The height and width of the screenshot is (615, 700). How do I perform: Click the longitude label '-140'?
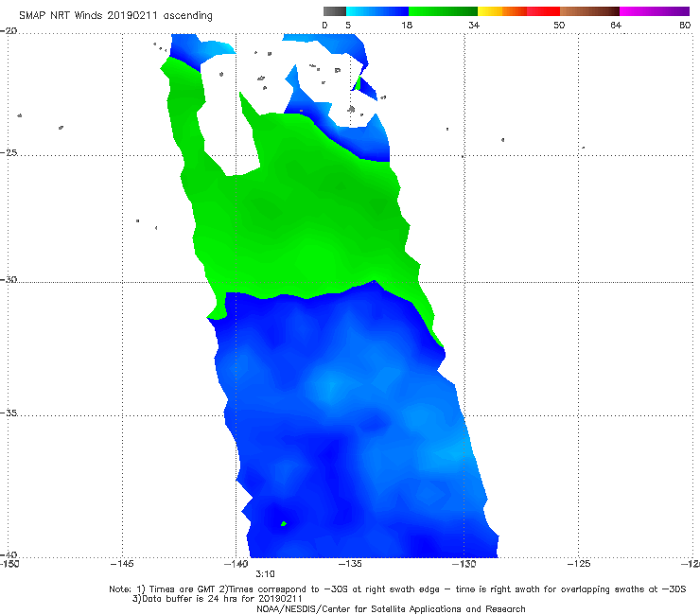tap(236, 564)
